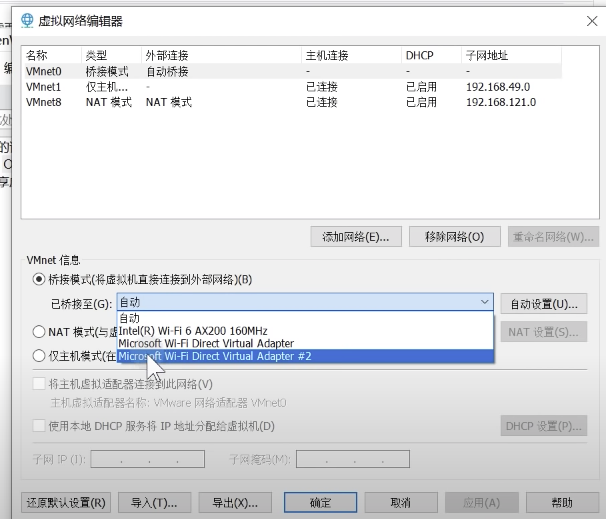Choose 自动 option in the dropdown list

(x=129, y=318)
